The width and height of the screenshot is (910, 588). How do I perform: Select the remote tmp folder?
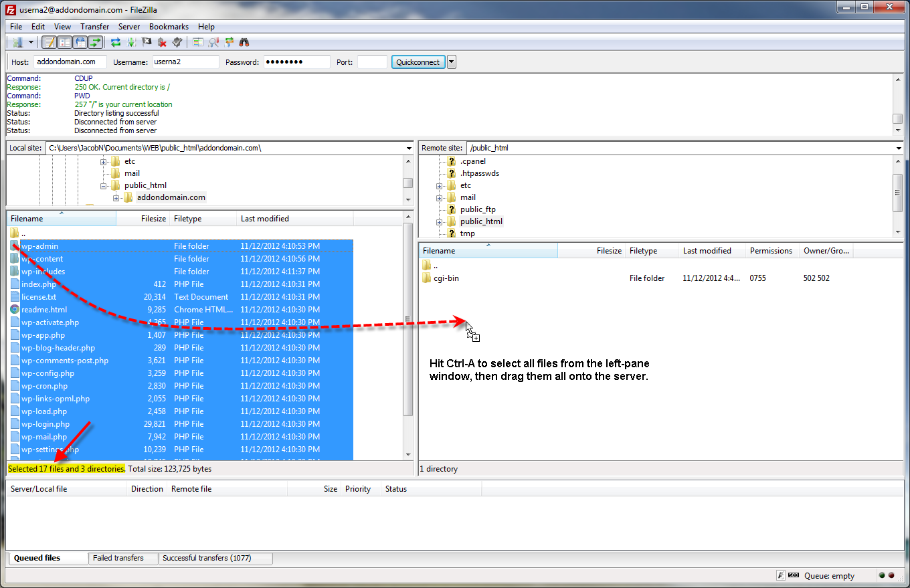(468, 233)
